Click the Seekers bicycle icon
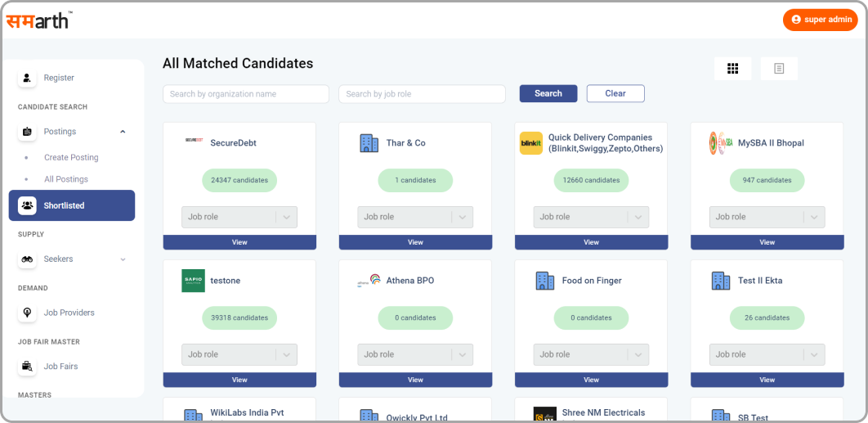This screenshot has width=868, height=423. click(x=27, y=259)
